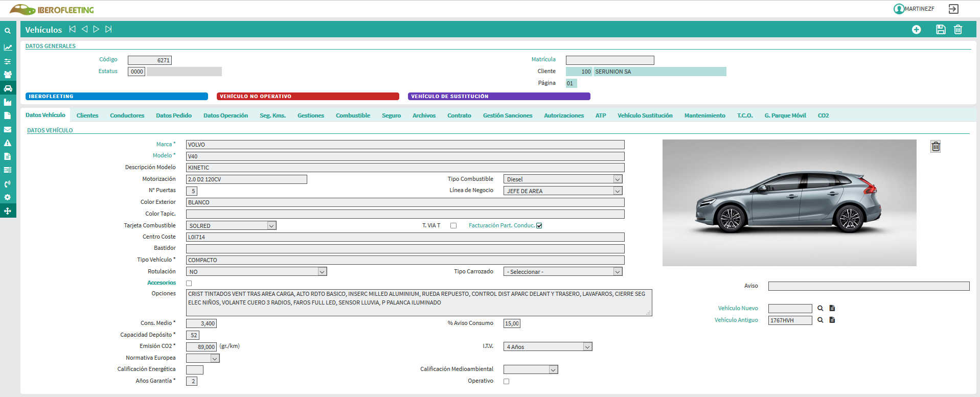Click the delete trash icon in header
The image size is (980, 397).
coord(958,30)
